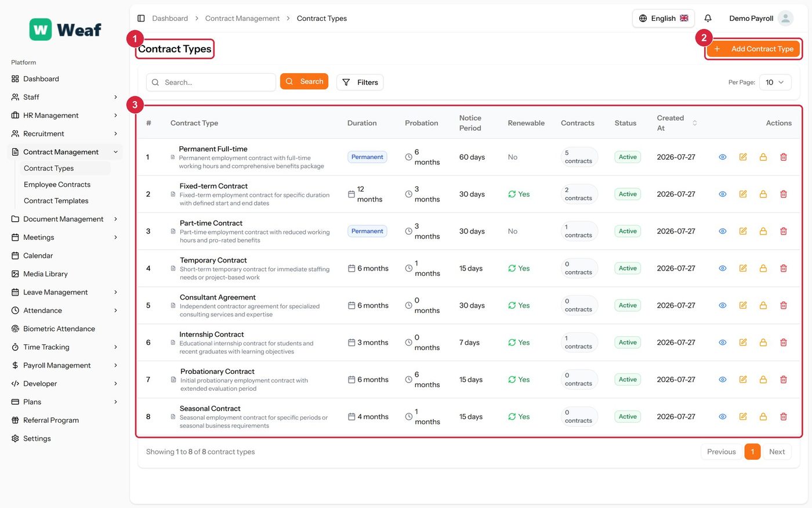Open the notifications bell
812x508 pixels.
pyautogui.click(x=708, y=19)
